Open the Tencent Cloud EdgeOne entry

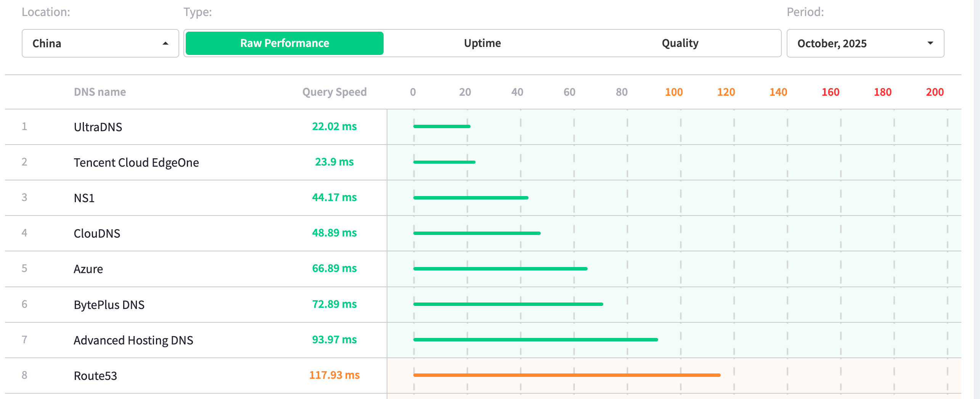point(136,162)
